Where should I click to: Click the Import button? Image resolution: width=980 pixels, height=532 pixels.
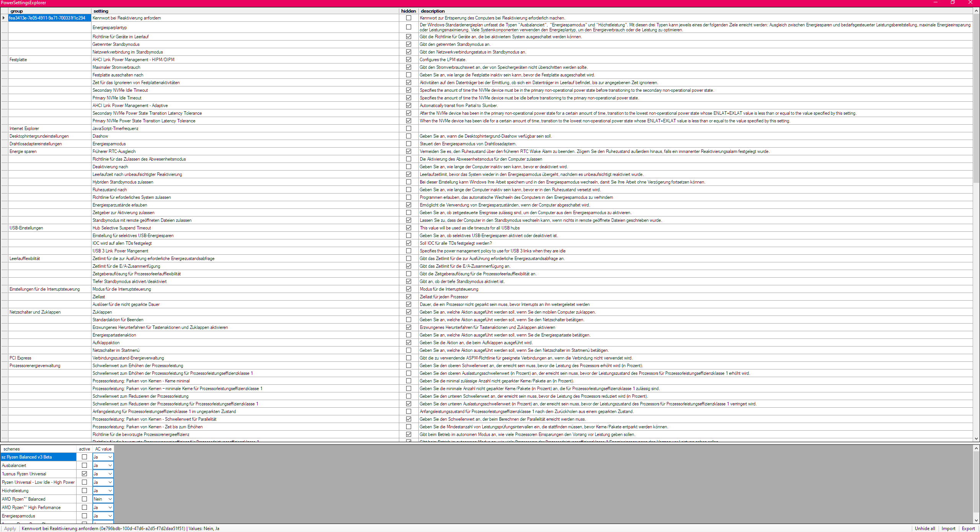[948, 529]
